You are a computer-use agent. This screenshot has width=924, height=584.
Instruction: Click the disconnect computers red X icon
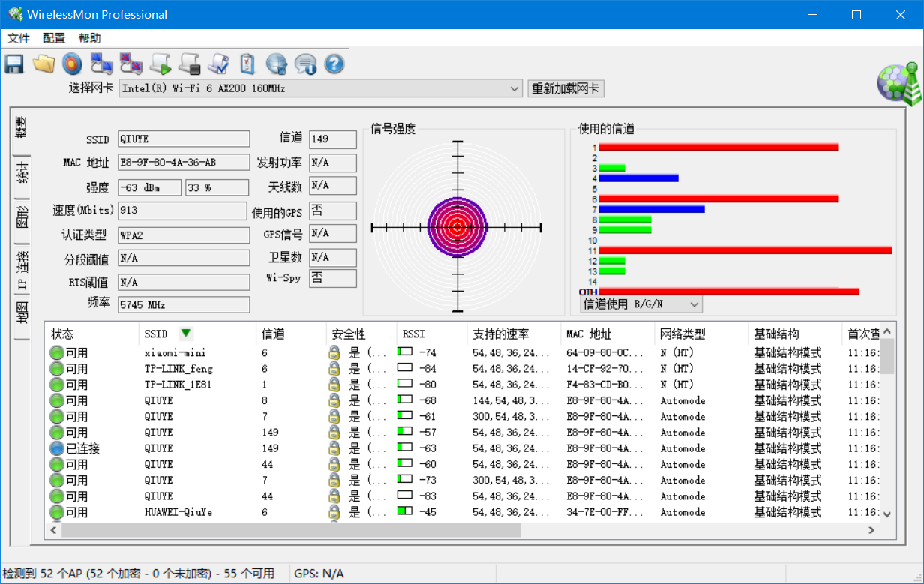[130, 64]
